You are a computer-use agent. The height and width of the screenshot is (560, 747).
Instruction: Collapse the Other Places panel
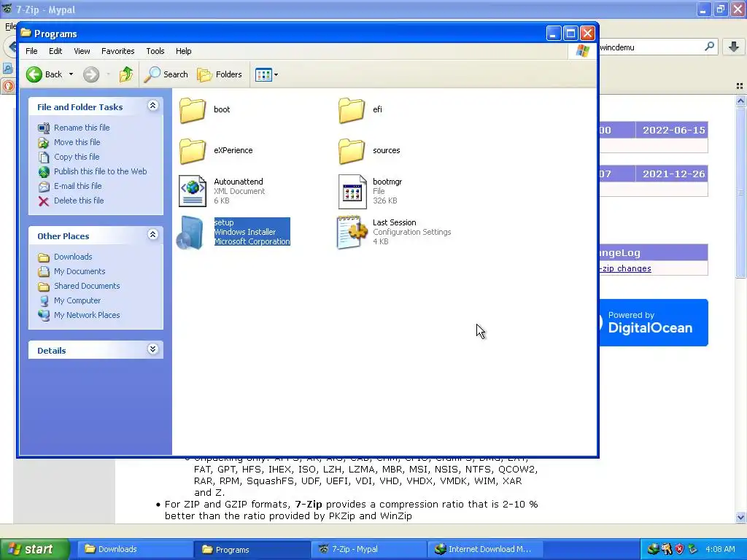coord(153,234)
